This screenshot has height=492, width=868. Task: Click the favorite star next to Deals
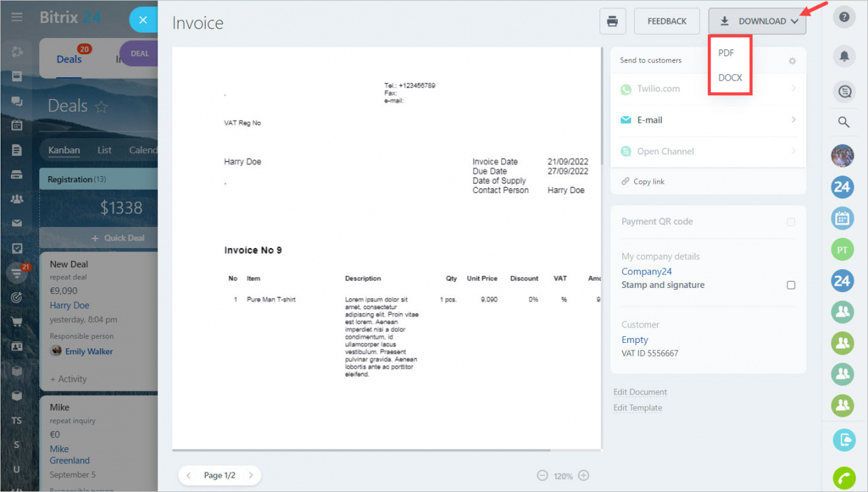point(101,107)
